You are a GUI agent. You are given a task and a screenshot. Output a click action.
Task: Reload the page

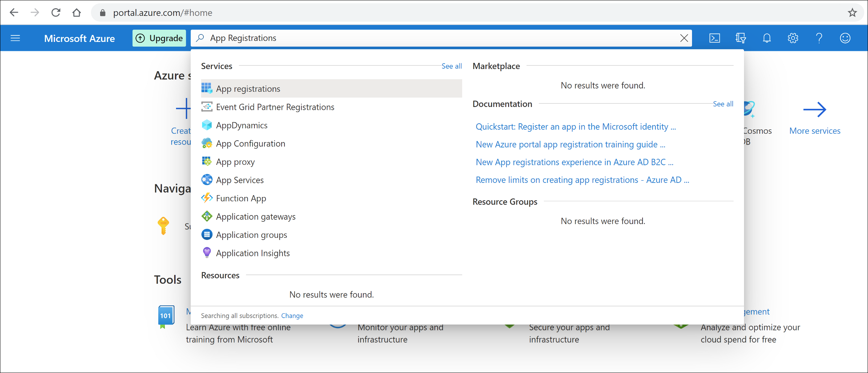[x=56, y=13]
